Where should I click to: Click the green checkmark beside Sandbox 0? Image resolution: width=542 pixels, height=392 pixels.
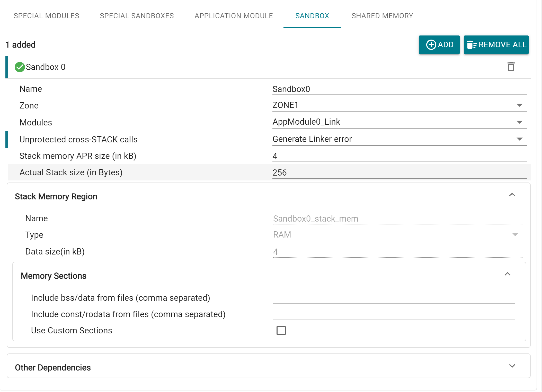[x=20, y=67]
